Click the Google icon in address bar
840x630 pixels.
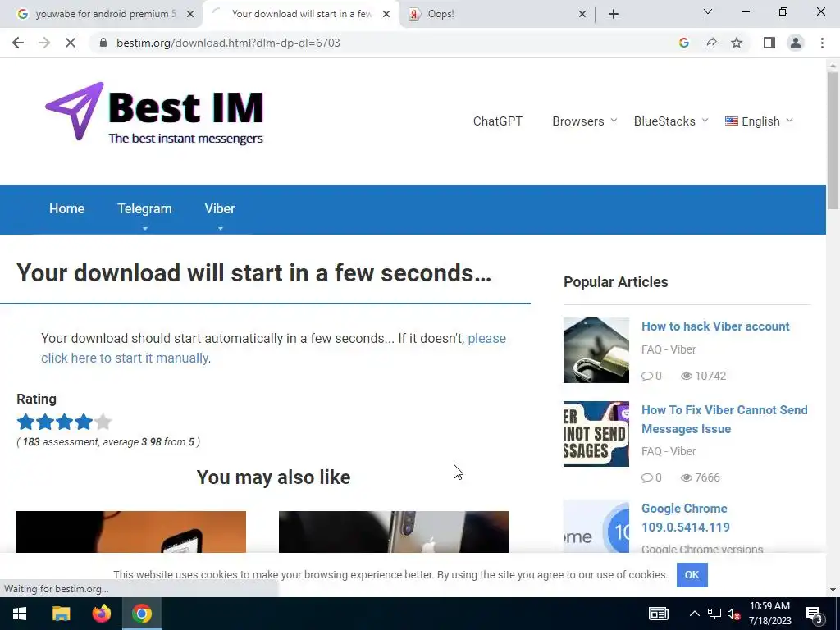click(683, 43)
